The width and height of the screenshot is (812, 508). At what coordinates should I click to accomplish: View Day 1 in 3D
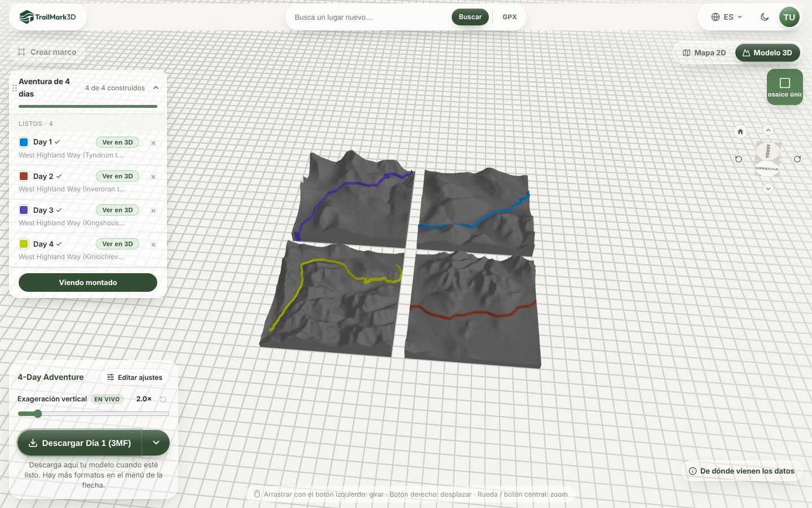[117, 142]
